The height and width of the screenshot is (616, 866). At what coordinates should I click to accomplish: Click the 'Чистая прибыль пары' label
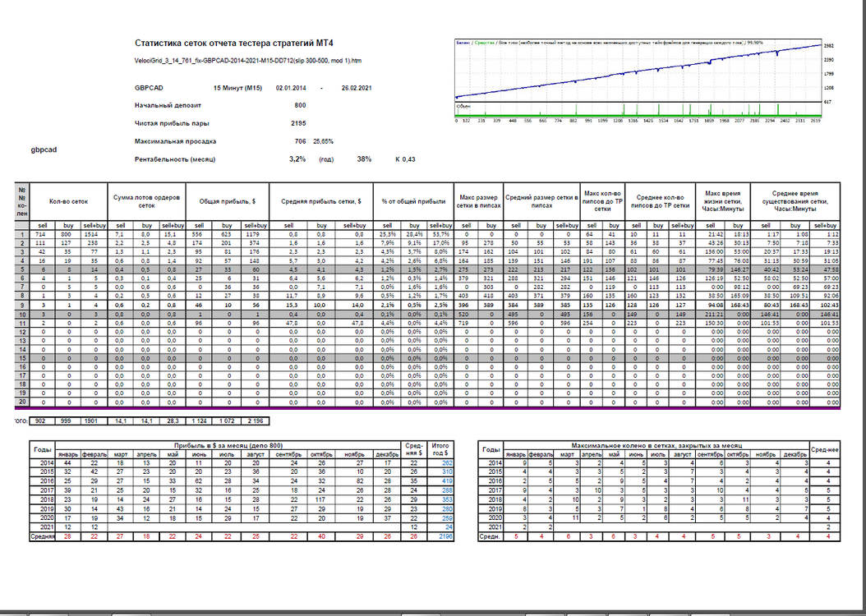[172, 124]
